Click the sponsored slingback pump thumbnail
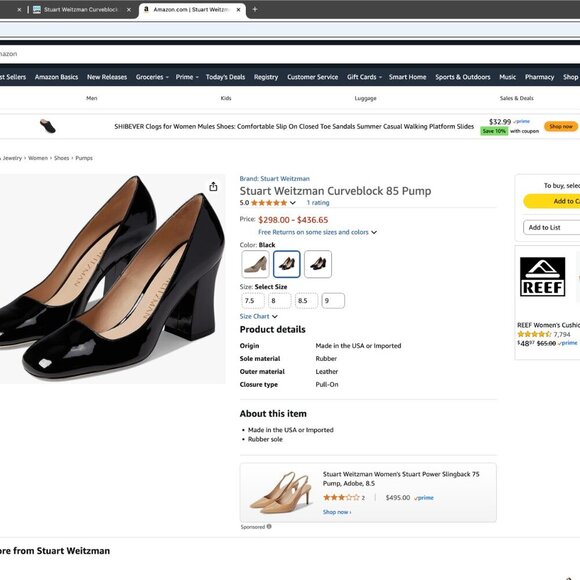 tap(280, 492)
